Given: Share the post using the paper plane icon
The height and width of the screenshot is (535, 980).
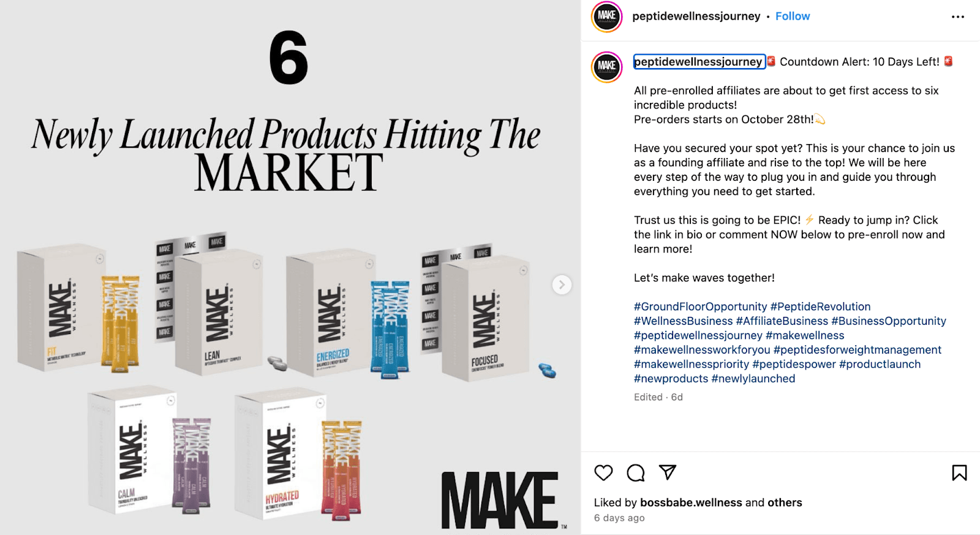Looking at the screenshot, I should 668,473.
